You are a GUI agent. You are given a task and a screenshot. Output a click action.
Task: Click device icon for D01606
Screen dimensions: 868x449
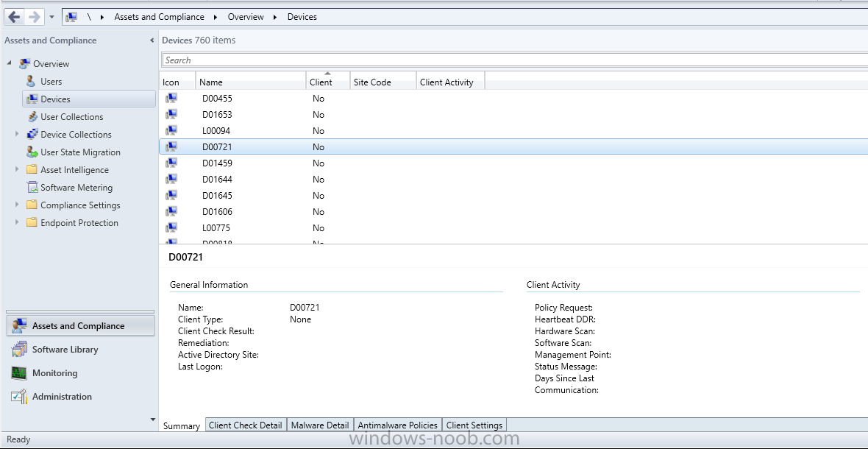coord(171,211)
